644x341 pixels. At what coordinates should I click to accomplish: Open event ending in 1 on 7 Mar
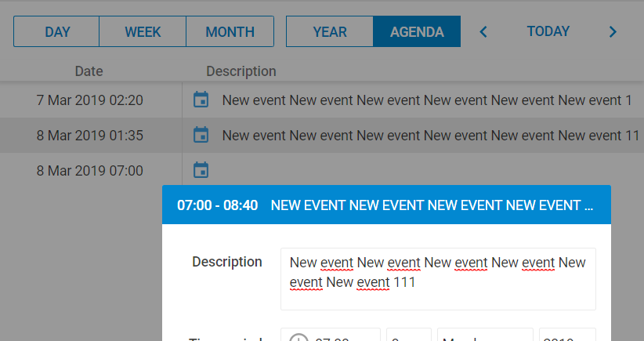pyautogui.click(x=427, y=100)
